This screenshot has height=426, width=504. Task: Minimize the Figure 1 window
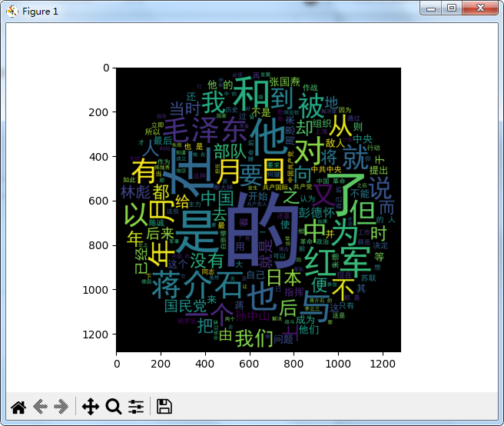pyautogui.click(x=431, y=8)
